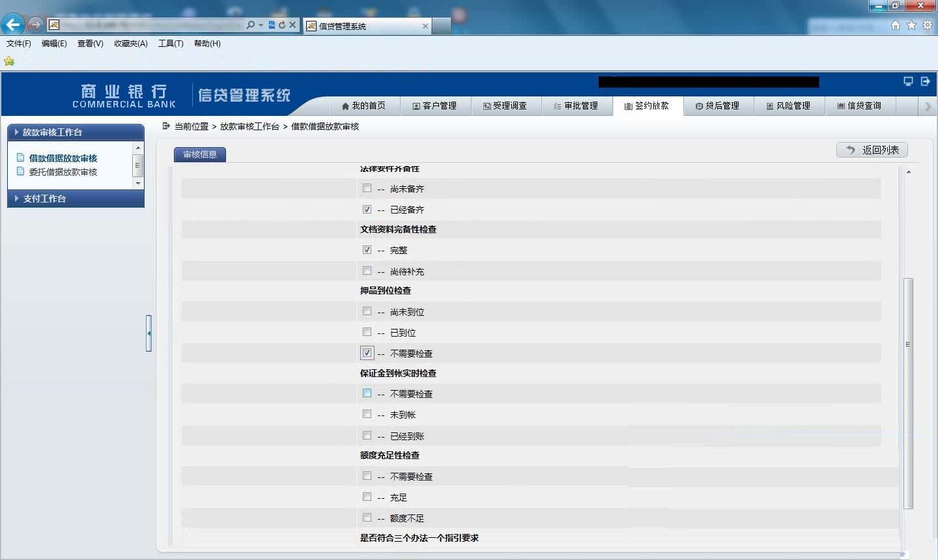Viewport: 938px width, 560px height.
Task: Open the 收藏夹(A) menu
Action: (x=131, y=44)
